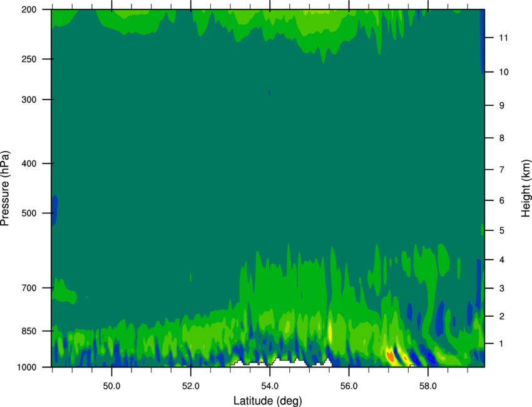Click the 300 pressure tick label
The image size is (532, 407).
click(x=29, y=100)
